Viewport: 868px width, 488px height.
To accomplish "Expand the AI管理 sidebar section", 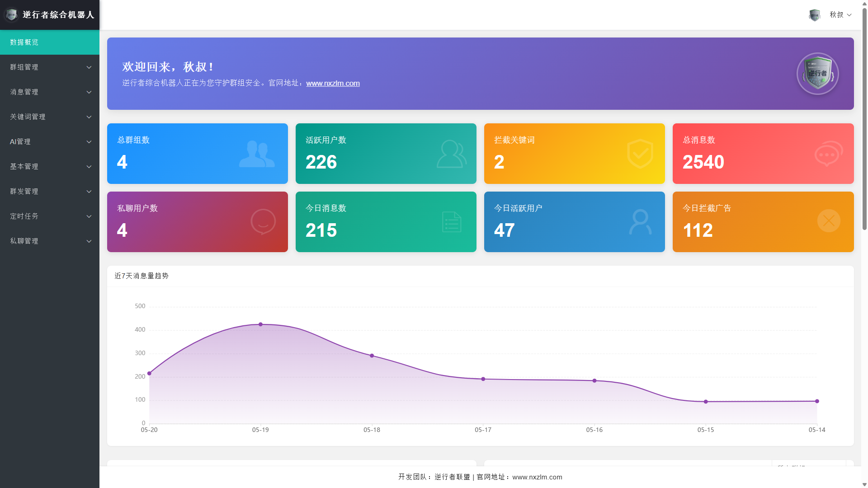I will [x=50, y=141].
